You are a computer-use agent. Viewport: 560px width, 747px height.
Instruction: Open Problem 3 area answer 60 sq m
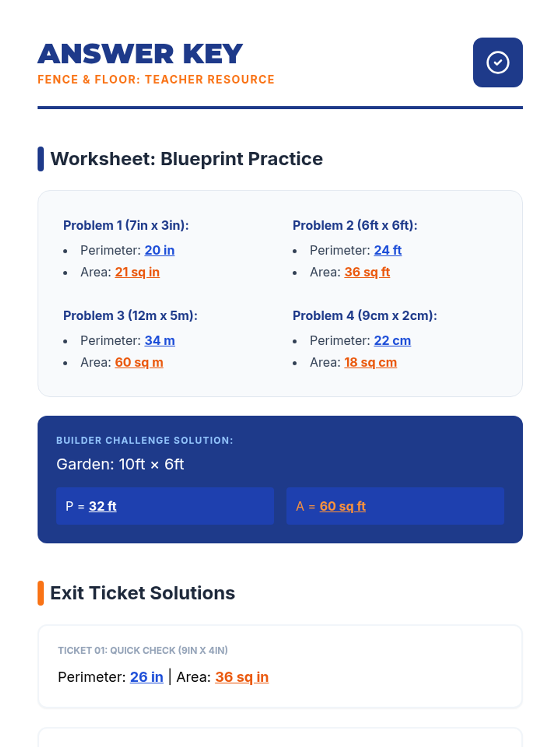coord(139,363)
